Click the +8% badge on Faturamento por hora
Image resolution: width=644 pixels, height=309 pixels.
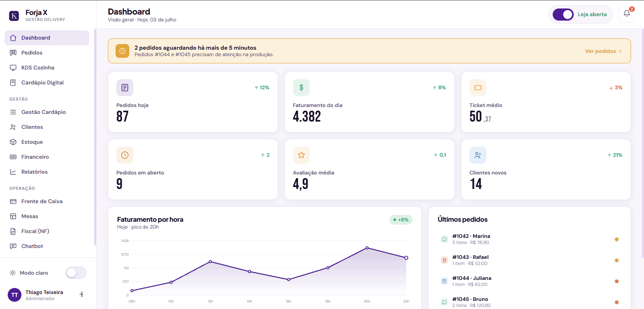click(401, 220)
